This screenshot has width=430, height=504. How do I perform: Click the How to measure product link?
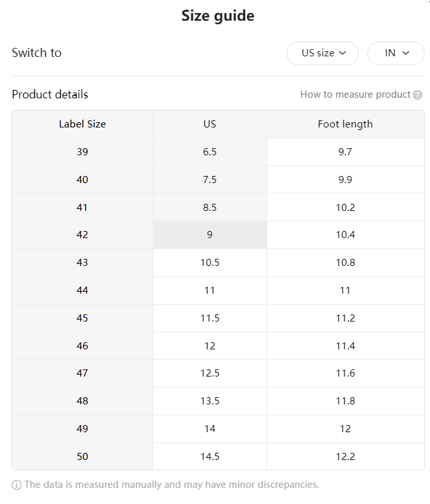(x=355, y=94)
